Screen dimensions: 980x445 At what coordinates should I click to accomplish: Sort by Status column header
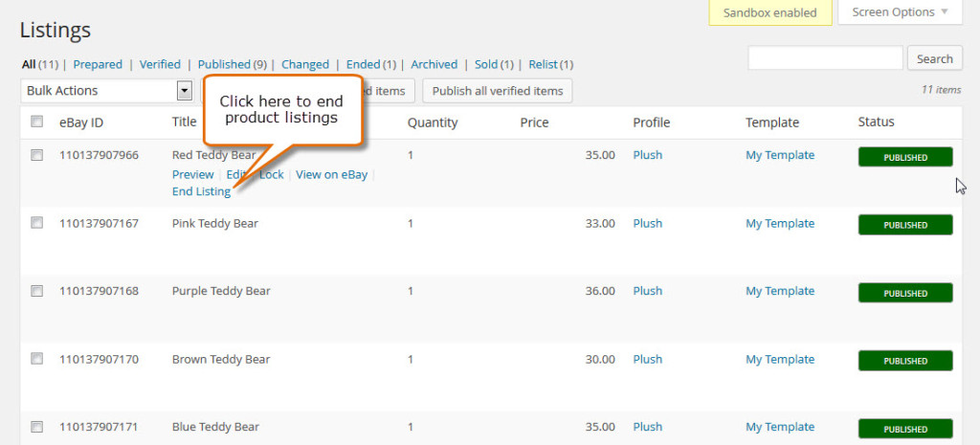click(x=877, y=122)
